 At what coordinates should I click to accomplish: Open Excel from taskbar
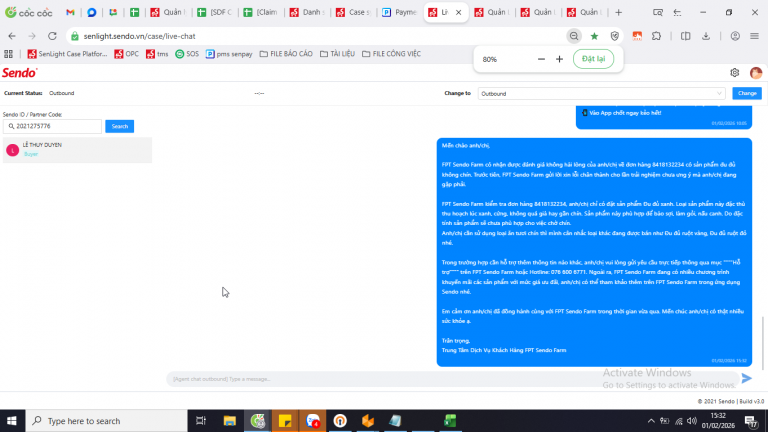point(450,421)
